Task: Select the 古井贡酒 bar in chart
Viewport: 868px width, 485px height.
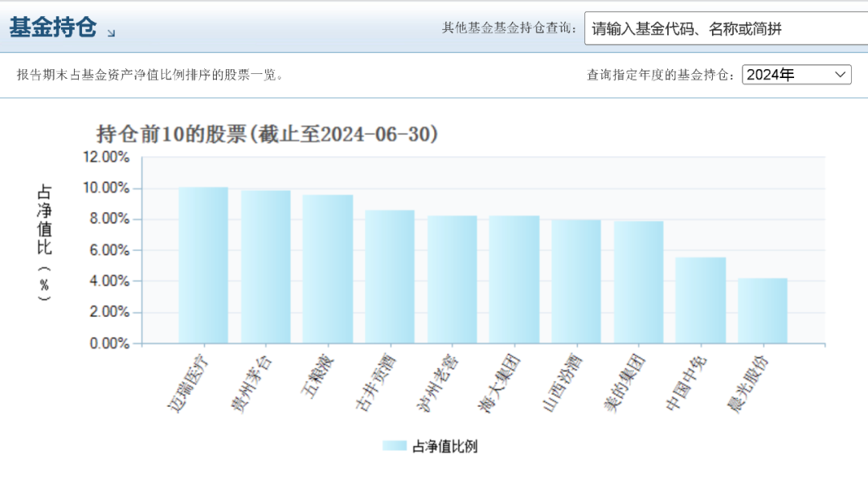Action: [x=390, y=277]
